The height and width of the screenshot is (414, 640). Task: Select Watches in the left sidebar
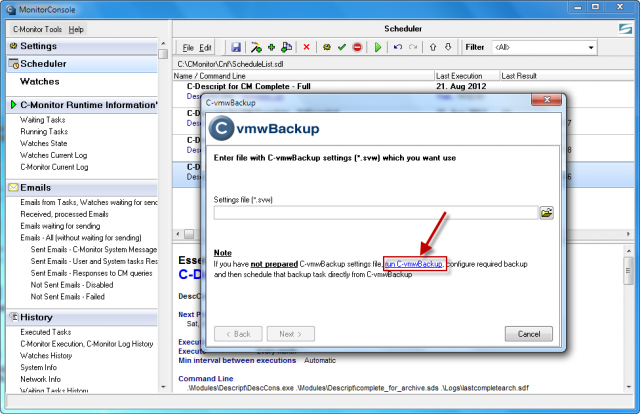click(40, 82)
